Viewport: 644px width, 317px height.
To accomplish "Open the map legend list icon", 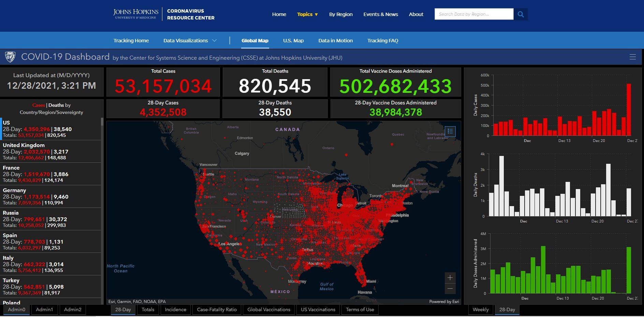I will click(x=450, y=131).
